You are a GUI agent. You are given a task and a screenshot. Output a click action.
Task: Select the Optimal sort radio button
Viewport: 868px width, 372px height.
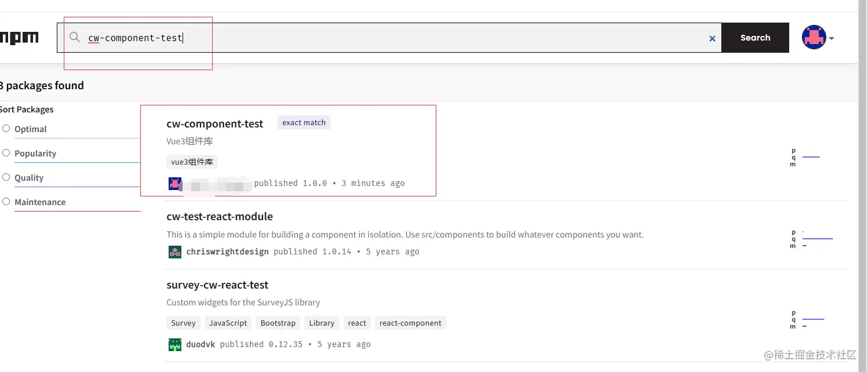click(6, 129)
